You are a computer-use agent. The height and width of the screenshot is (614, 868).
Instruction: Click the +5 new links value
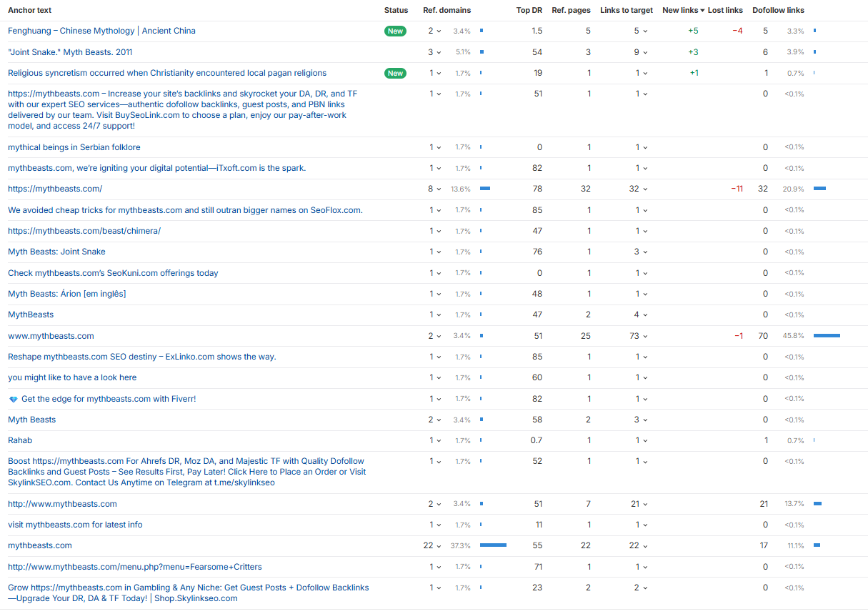point(693,31)
